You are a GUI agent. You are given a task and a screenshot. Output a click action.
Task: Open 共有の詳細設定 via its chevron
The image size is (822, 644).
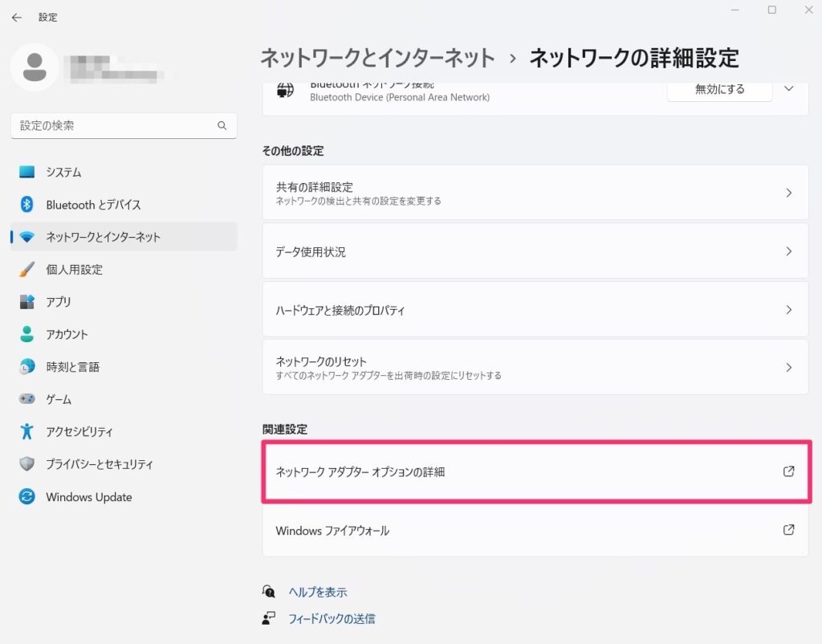click(788, 193)
